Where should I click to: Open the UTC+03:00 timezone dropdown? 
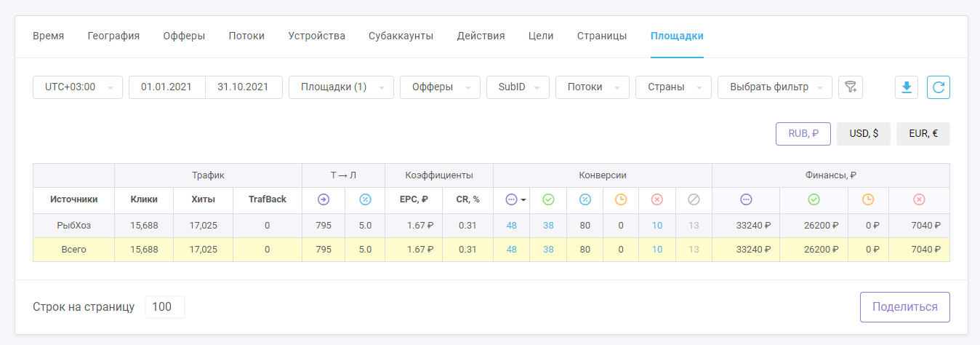(77, 87)
